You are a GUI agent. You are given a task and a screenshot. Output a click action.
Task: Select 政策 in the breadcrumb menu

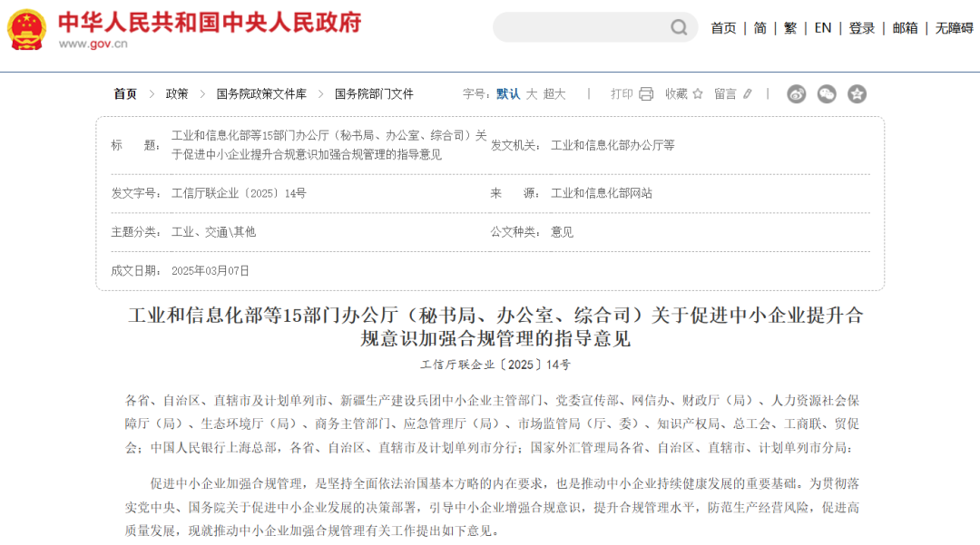point(178,93)
